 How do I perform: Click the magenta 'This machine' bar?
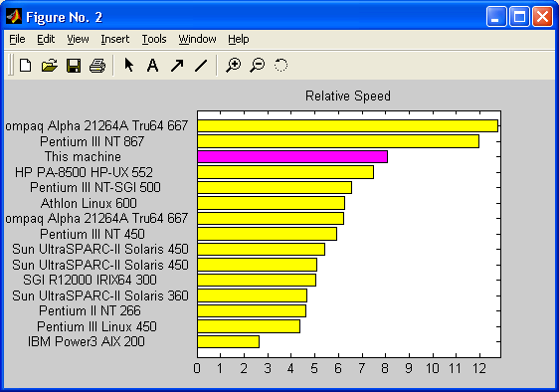pyautogui.click(x=292, y=156)
